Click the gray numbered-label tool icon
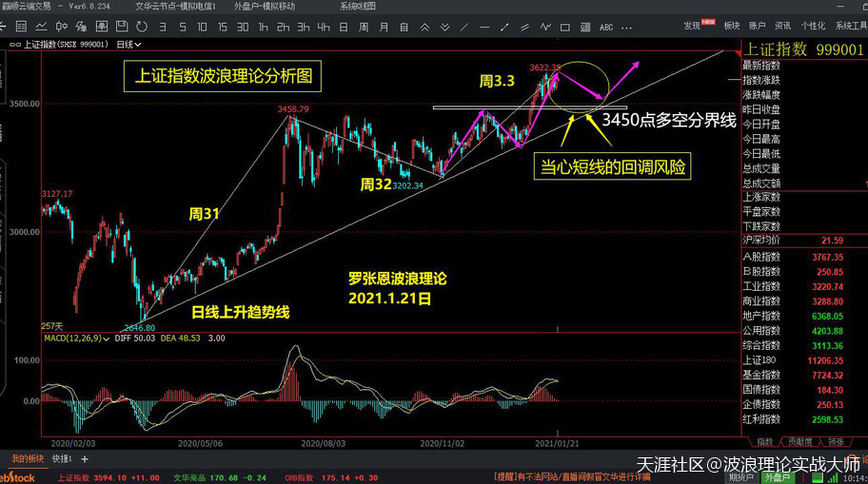This screenshot has width=868, height=484. point(585,27)
